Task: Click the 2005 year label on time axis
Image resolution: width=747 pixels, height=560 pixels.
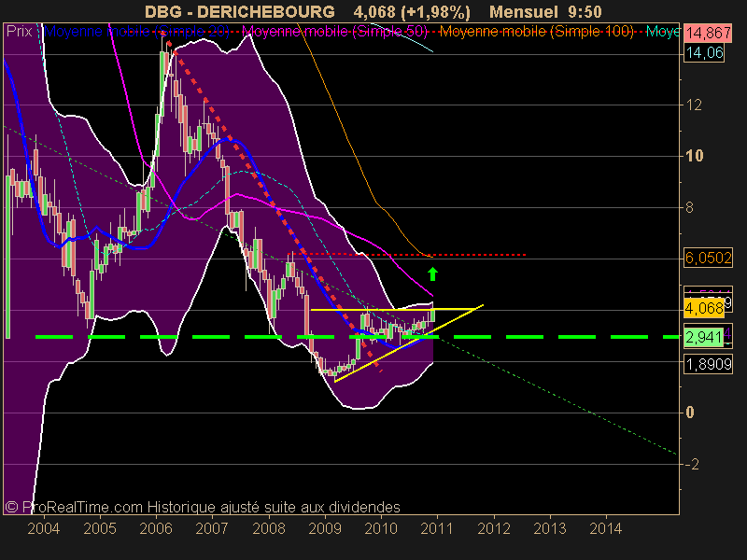Action: (x=100, y=528)
